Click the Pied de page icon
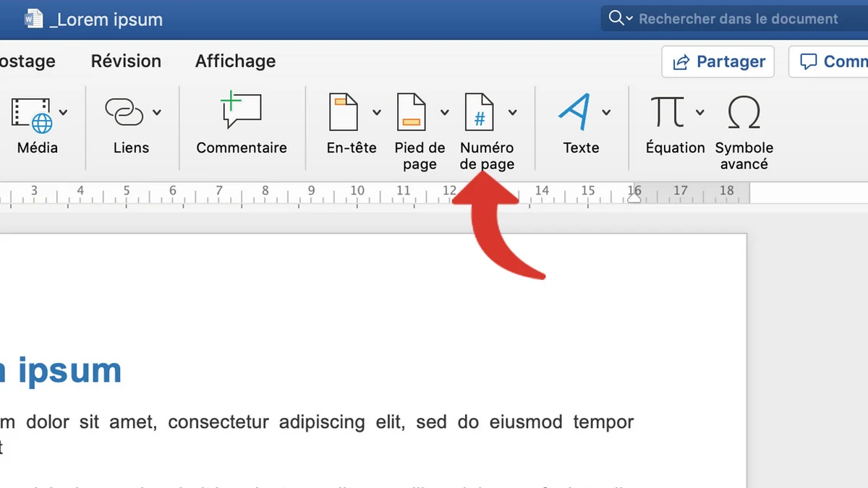 (412, 112)
